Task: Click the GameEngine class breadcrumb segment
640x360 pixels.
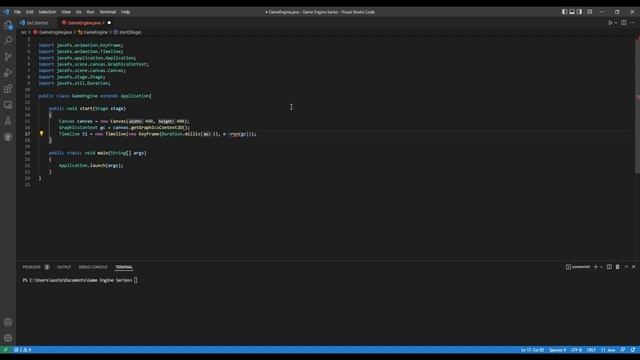Action: coord(93,32)
